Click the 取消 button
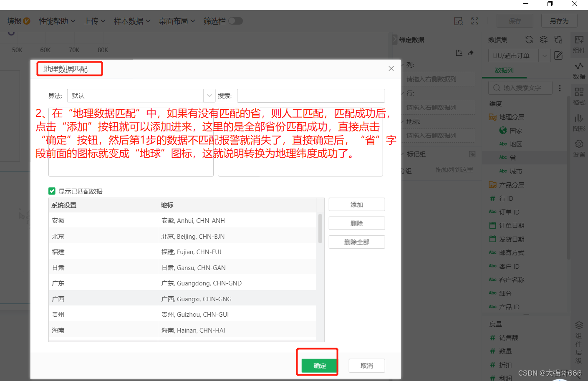 (367, 366)
